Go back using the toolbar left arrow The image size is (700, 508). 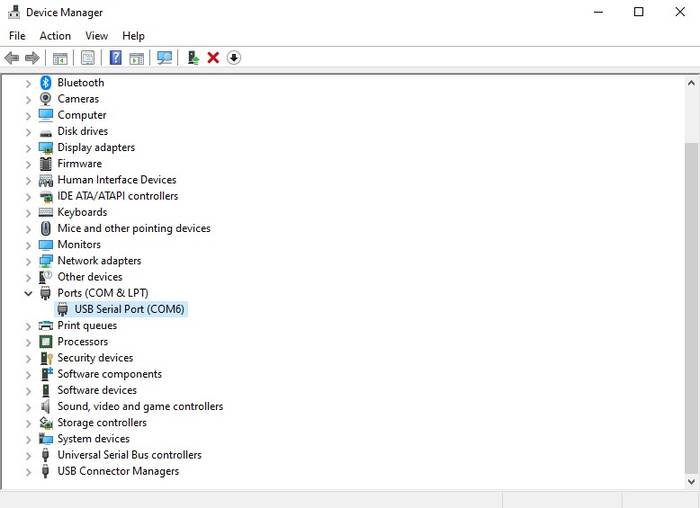coord(12,58)
